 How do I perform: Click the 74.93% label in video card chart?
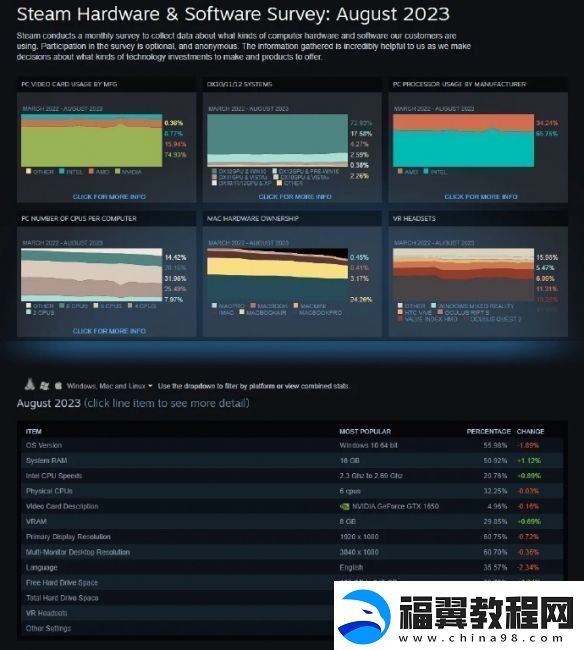(x=175, y=155)
